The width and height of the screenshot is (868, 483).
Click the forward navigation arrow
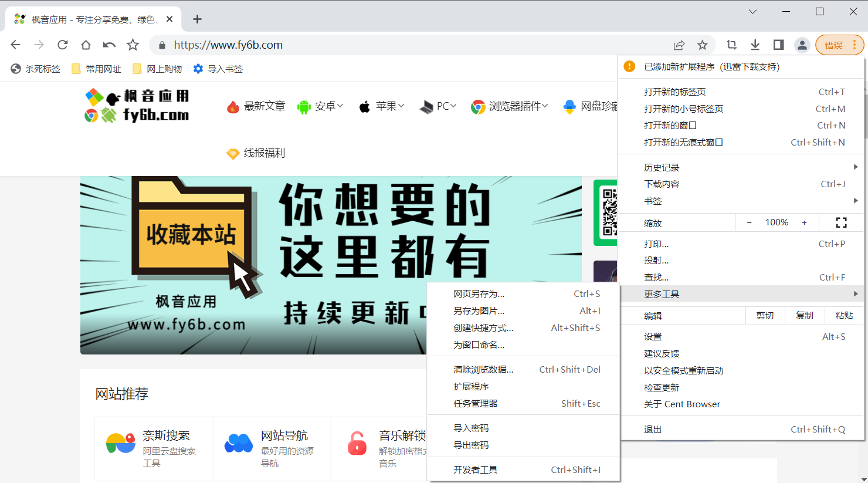(x=39, y=45)
